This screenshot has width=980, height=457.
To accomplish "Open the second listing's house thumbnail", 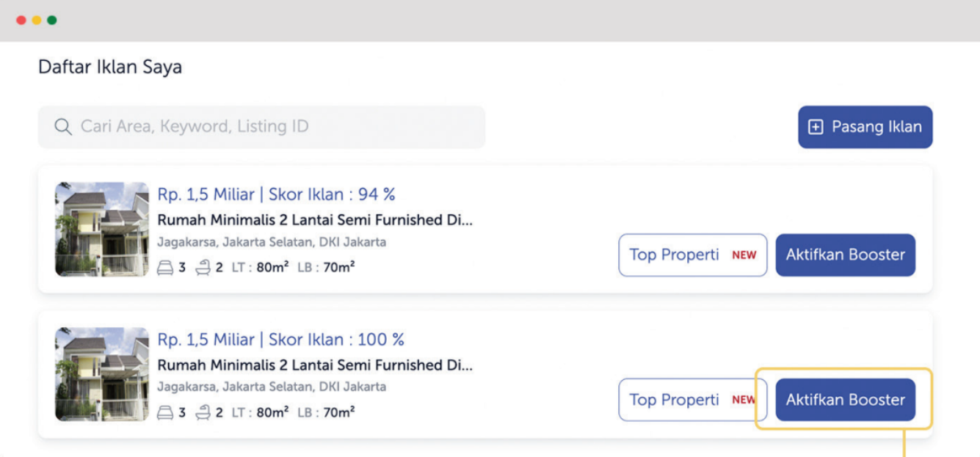I will point(102,374).
